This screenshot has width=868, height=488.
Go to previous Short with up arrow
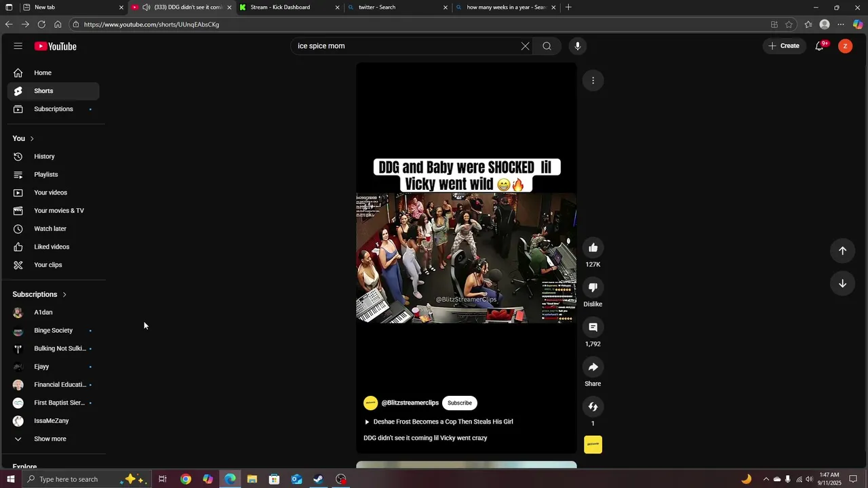[842, 251]
